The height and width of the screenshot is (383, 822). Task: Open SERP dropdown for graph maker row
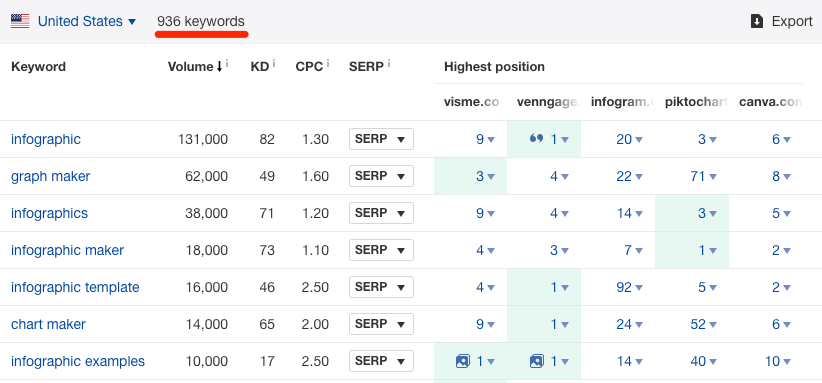point(381,176)
